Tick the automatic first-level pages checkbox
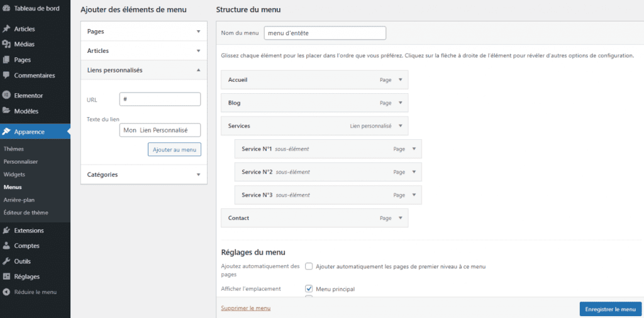Screen dimensions: 644x318 pyautogui.click(x=309, y=266)
